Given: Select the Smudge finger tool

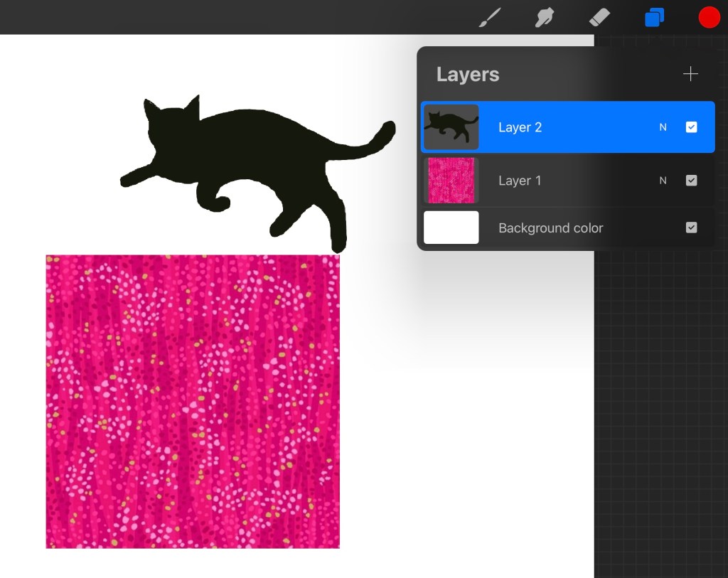Looking at the screenshot, I should pos(545,18).
